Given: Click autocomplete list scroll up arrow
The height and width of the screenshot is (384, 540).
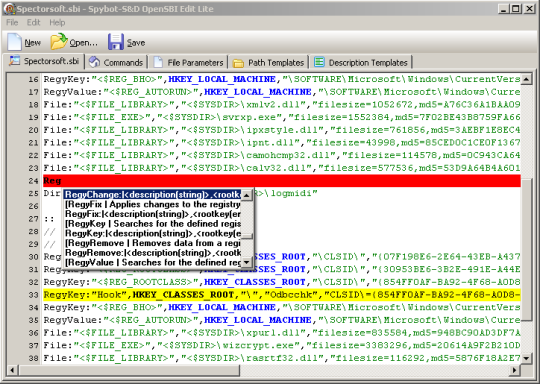Looking at the screenshot, I should [x=247, y=196].
